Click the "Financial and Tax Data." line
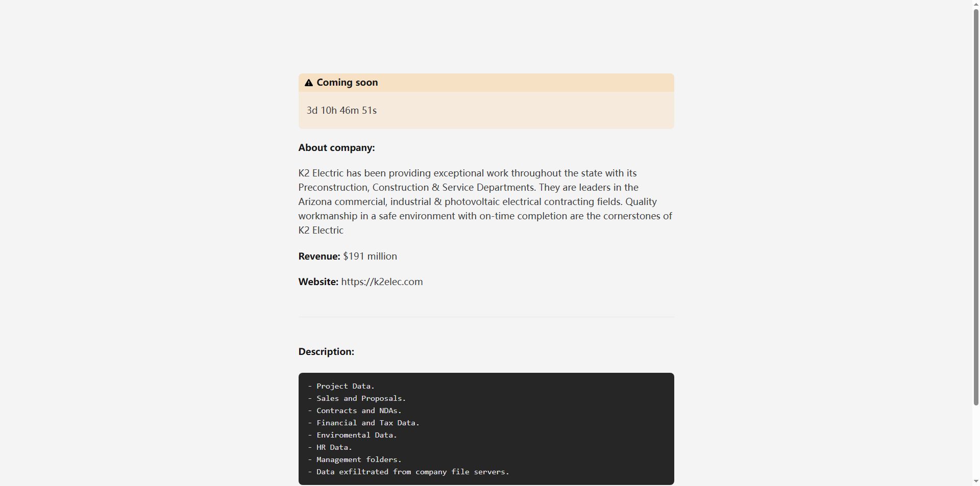The image size is (980, 486). (367, 423)
